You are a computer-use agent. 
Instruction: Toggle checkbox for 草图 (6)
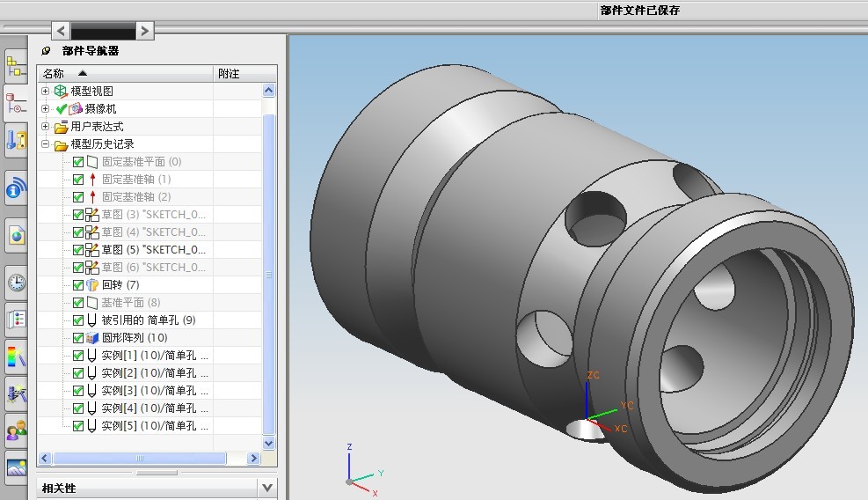pyautogui.click(x=78, y=268)
